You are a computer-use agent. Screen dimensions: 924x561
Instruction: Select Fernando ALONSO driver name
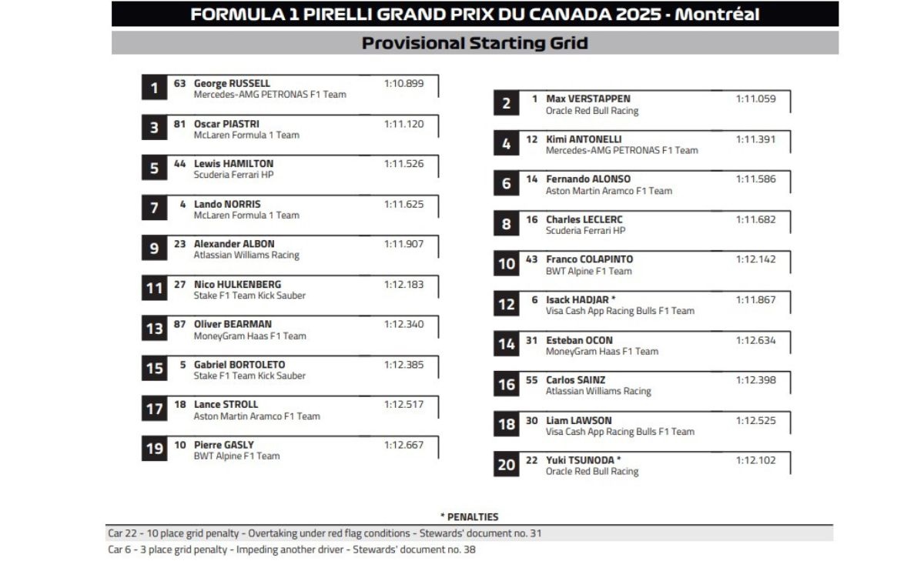pos(588,179)
